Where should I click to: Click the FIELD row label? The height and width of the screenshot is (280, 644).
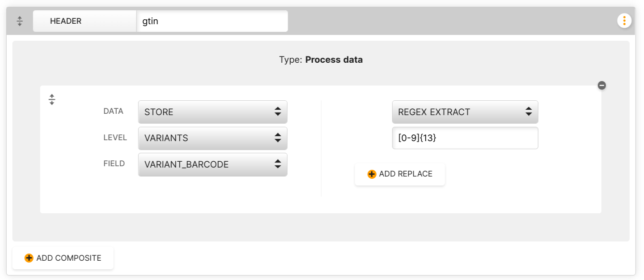pos(114,164)
